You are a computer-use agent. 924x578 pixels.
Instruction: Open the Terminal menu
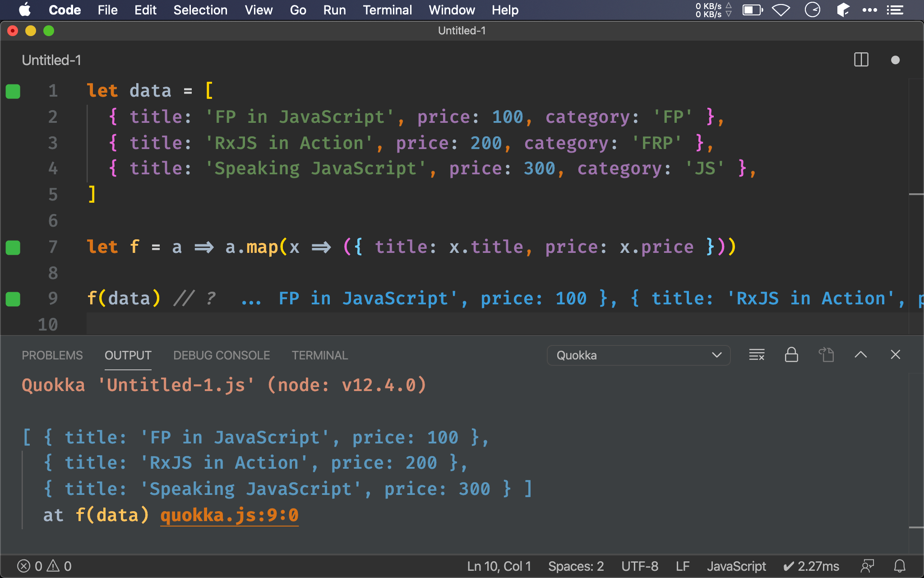coord(387,10)
